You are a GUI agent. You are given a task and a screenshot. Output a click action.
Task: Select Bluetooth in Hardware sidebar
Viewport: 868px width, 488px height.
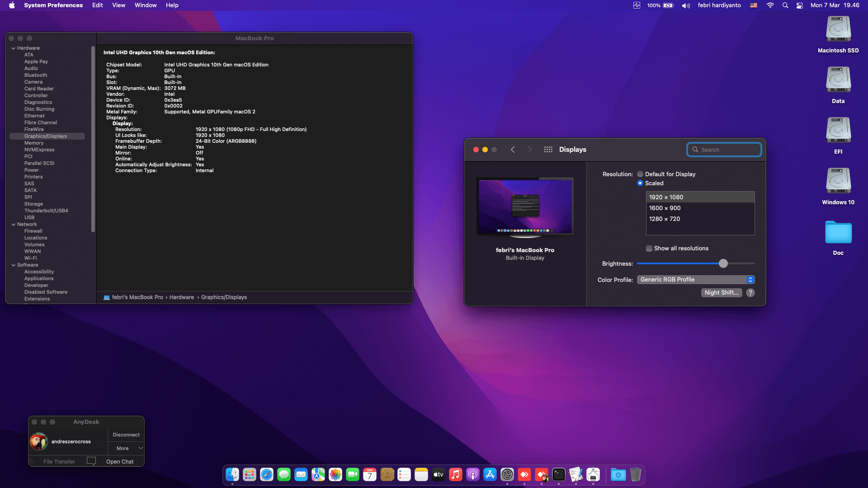coord(36,75)
